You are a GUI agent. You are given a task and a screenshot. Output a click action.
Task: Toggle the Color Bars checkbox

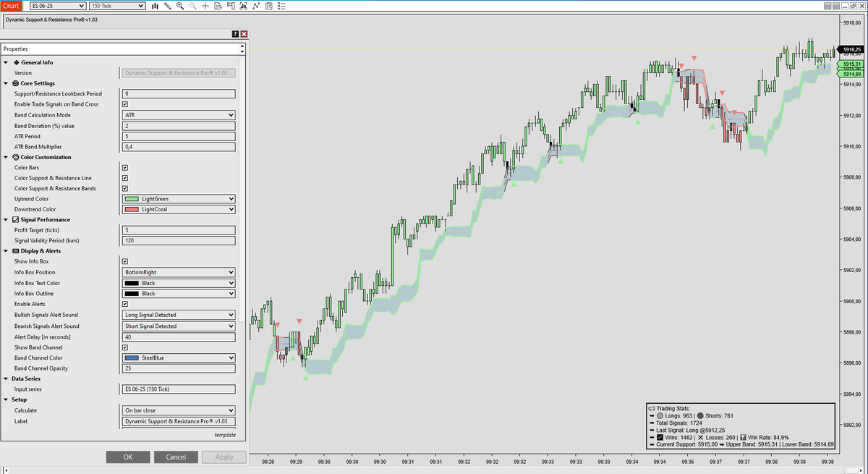tap(125, 167)
